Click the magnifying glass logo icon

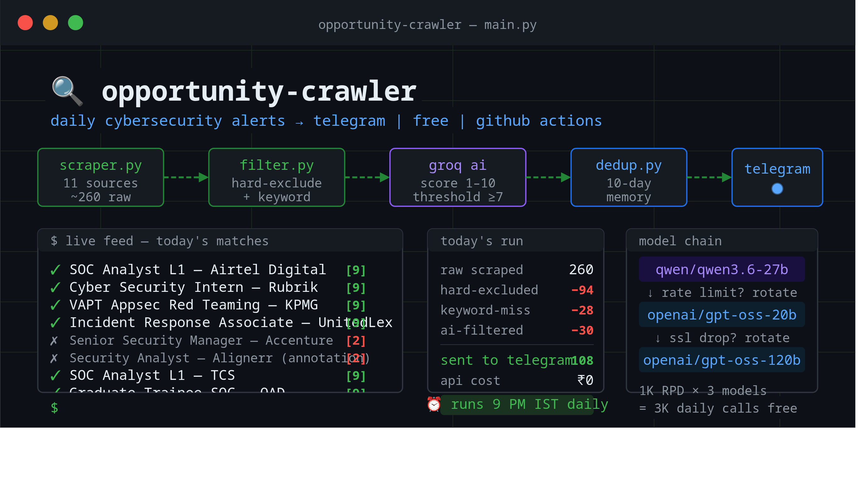(x=67, y=91)
